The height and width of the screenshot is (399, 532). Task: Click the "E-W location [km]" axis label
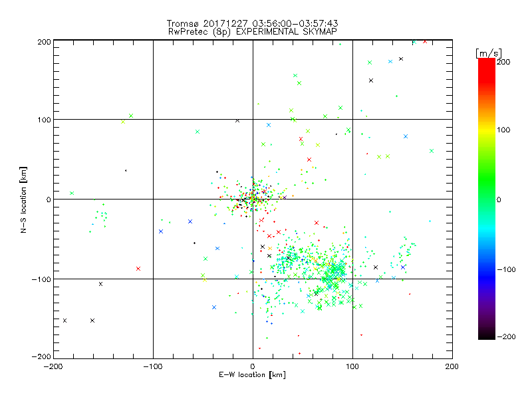coord(252,375)
